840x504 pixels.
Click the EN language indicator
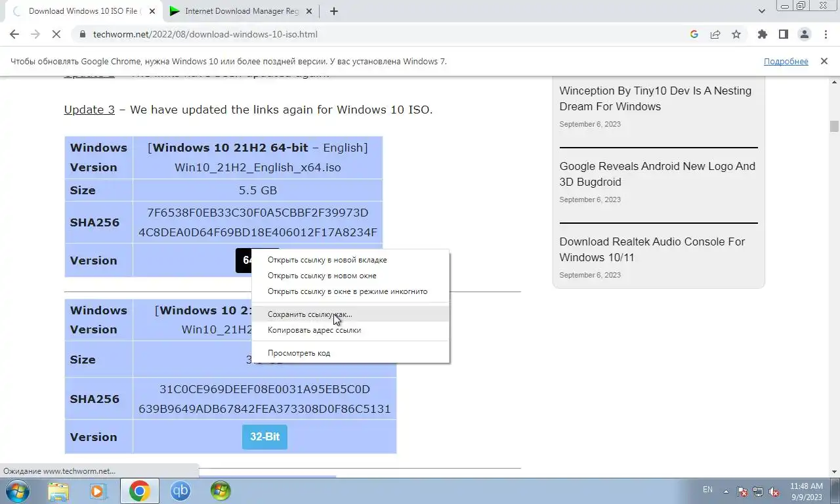click(x=707, y=490)
